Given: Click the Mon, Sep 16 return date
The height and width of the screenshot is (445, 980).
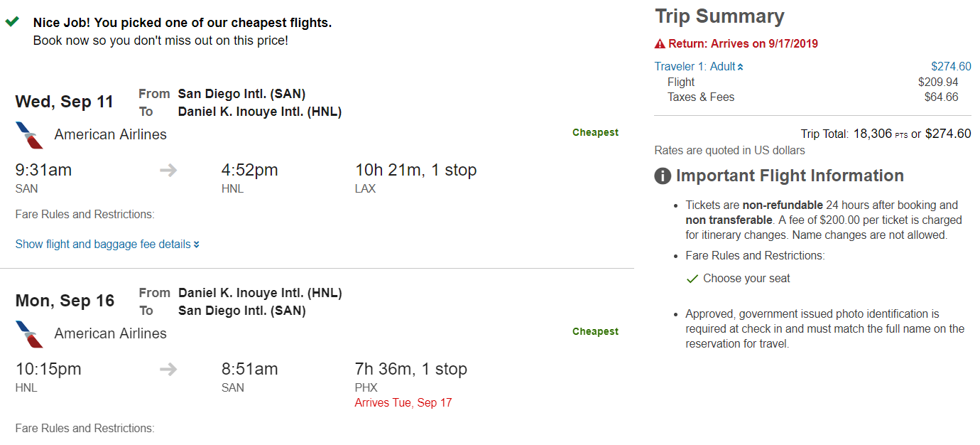Looking at the screenshot, I should [x=65, y=301].
